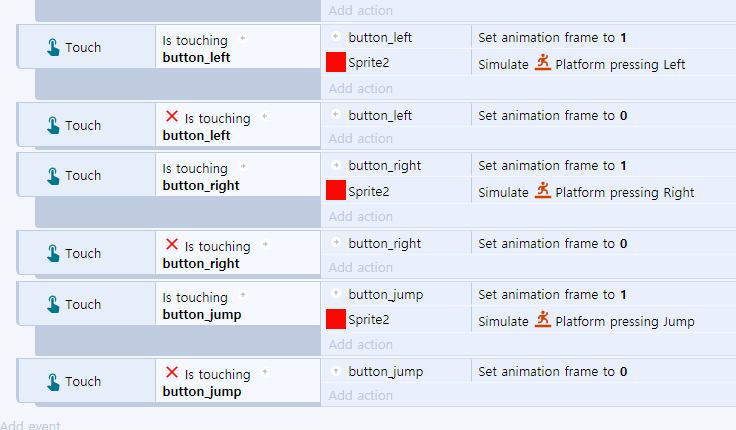Click Platform behavior icon in pressing Left action
This screenshot has width=736, height=430.
pos(543,62)
